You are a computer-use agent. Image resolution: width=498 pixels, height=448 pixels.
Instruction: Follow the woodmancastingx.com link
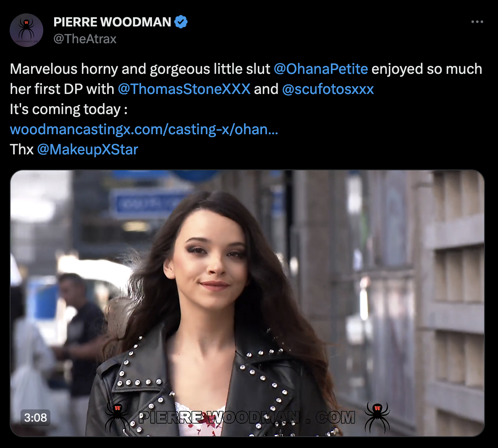pos(144,130)
